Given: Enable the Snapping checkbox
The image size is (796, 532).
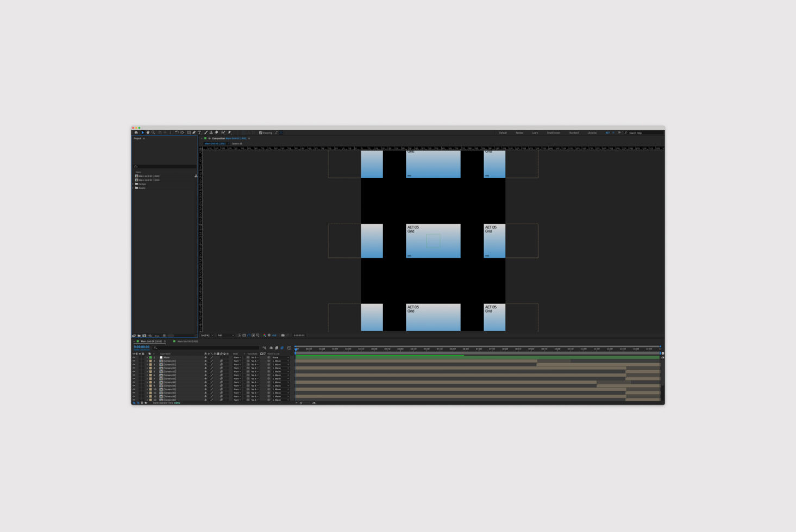Looking at the screenshot, I should point(260,132).
